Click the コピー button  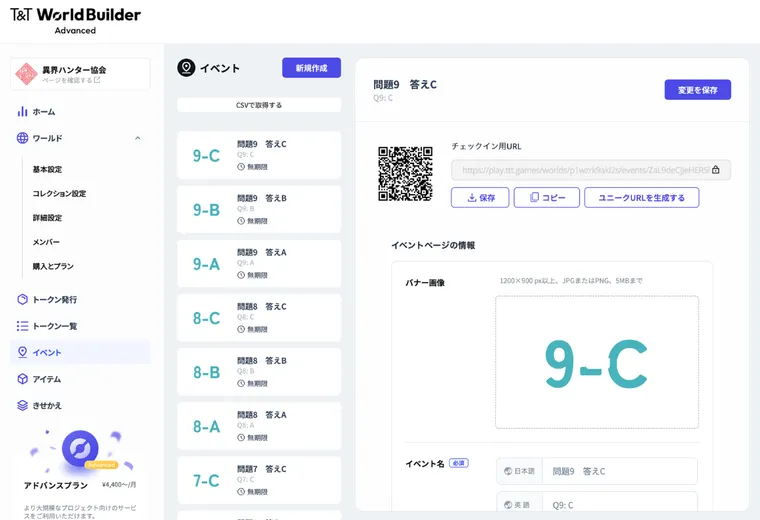(x=547, y=197)
